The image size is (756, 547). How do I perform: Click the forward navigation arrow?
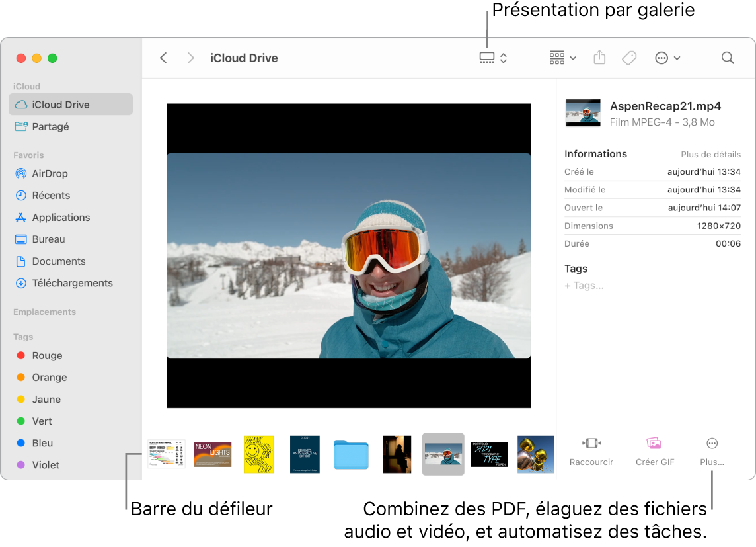[x=190, y=58]
